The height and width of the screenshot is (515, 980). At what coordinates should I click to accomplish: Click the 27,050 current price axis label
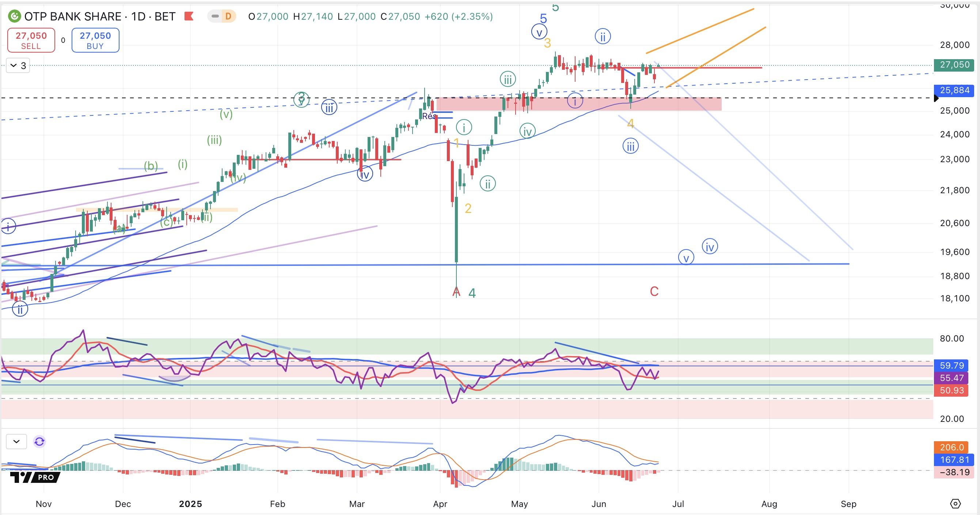954,65
